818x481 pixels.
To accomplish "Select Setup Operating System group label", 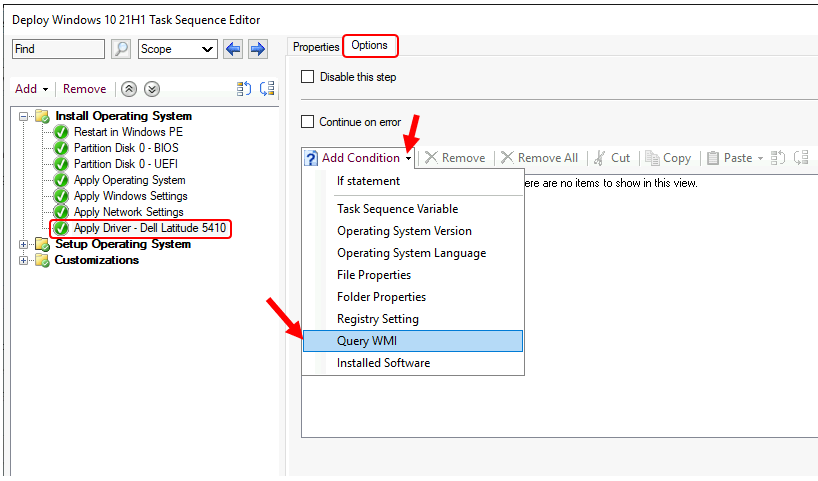I will (123, 244).
